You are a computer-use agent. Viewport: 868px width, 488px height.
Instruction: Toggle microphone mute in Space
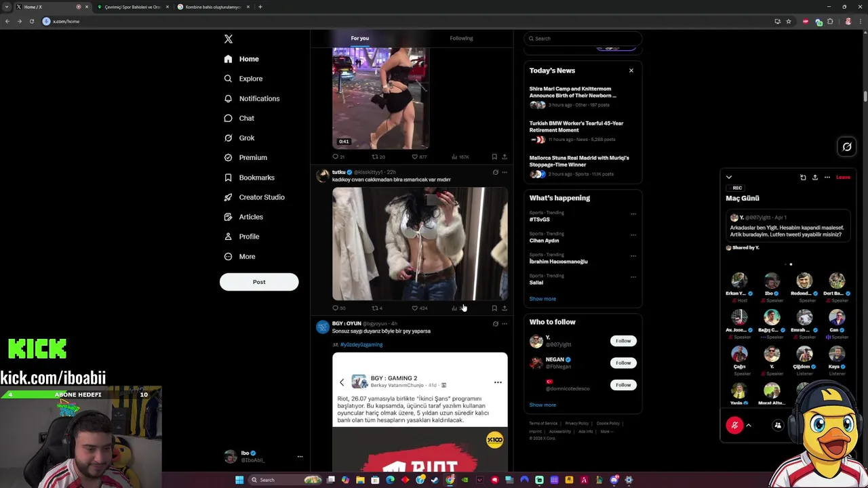pos(734,425)
